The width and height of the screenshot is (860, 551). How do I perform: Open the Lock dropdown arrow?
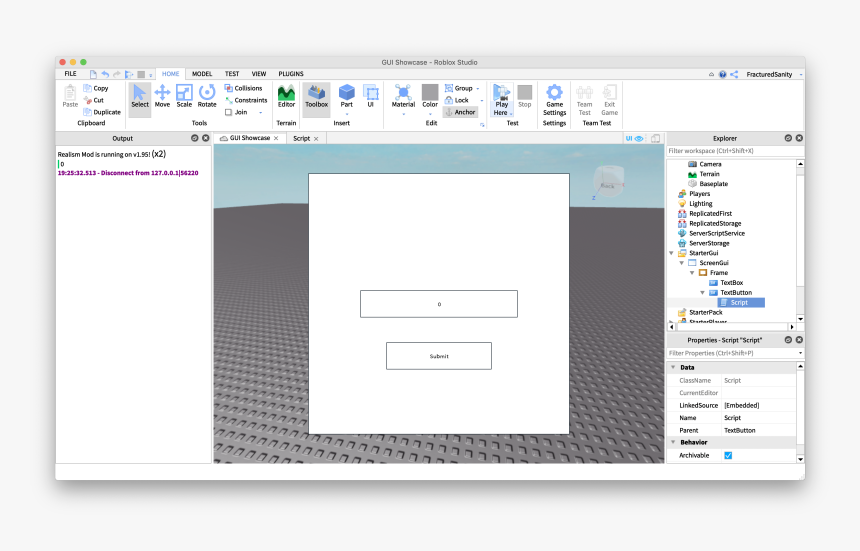click(x=482, y=100)
